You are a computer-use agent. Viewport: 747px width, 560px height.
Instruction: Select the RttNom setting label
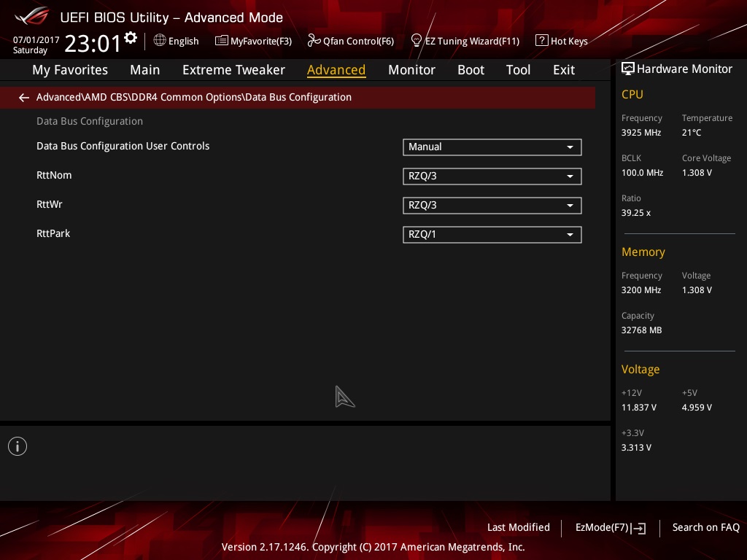point(54,175)
